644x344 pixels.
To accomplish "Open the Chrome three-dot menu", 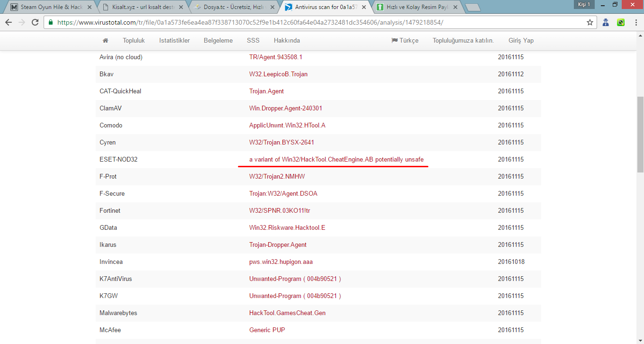I will pyautogui.click(x=635, y=22).
